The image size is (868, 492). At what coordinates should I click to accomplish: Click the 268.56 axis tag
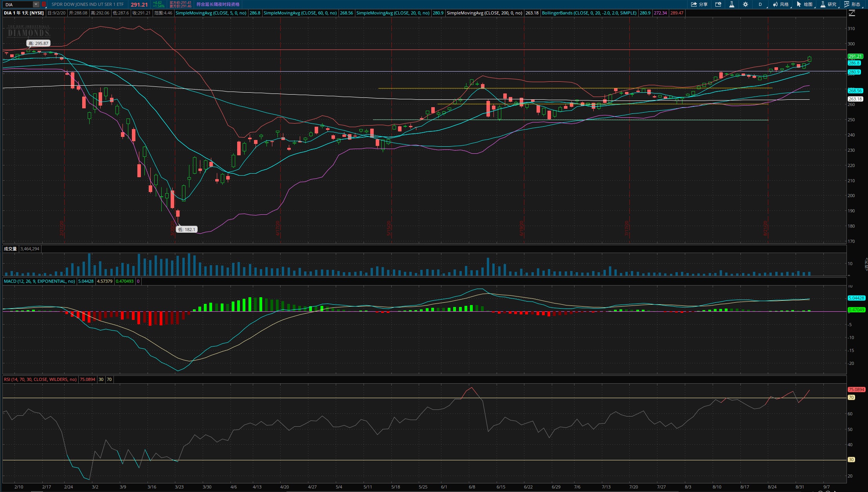855,91
